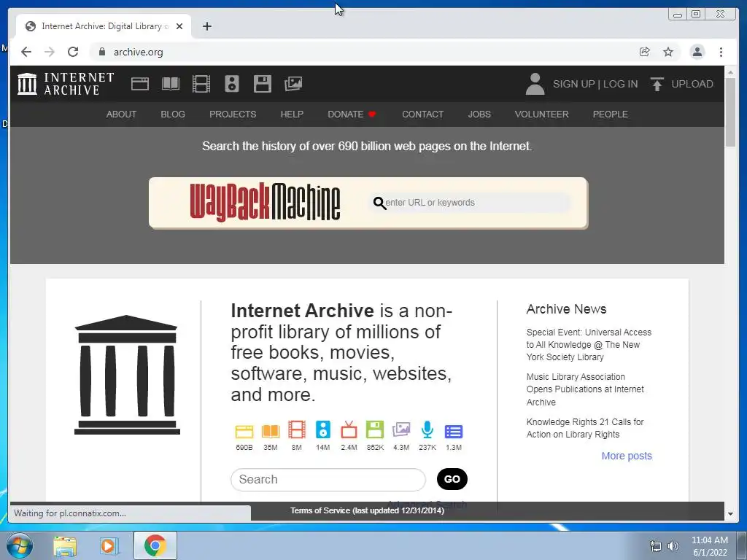The height and width of the screenshot is (560, 747).
Task: Open the ABOUT menu item
Action: (121, 114)
